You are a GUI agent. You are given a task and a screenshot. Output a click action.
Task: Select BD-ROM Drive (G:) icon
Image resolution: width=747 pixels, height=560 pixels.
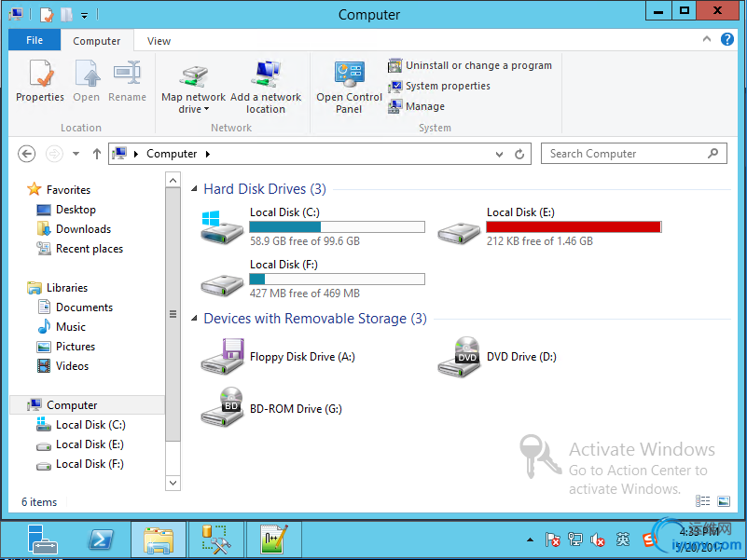click(222, 407)
